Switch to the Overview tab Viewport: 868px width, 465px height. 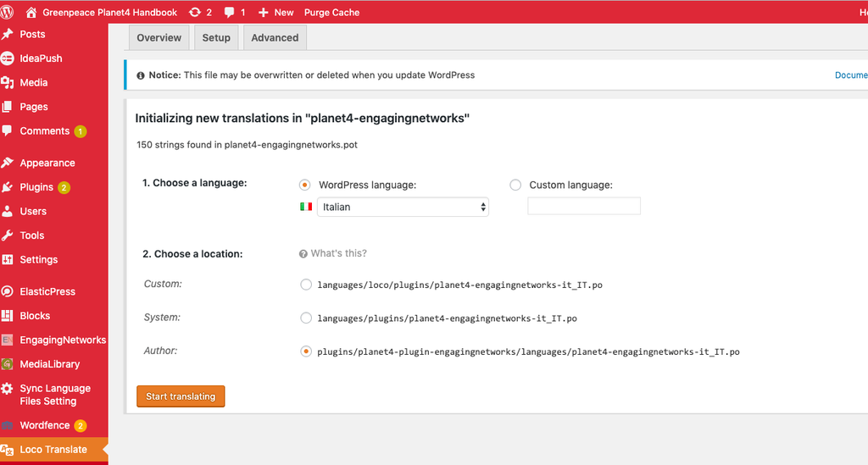159,37
